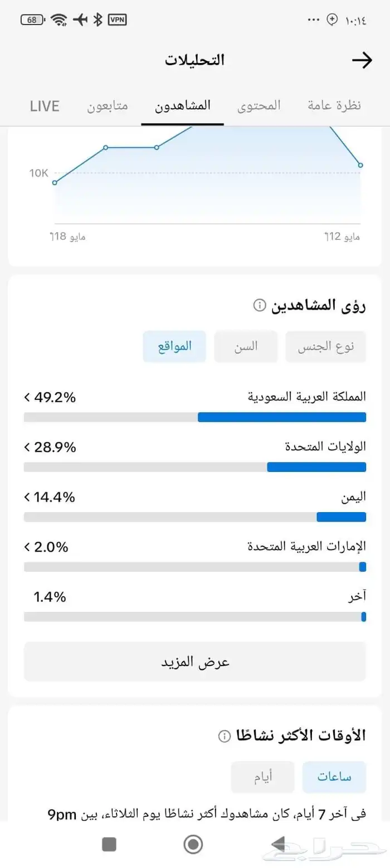Select the المواقع locations filter
Screen dimensions: 390x868
point(174,346)
